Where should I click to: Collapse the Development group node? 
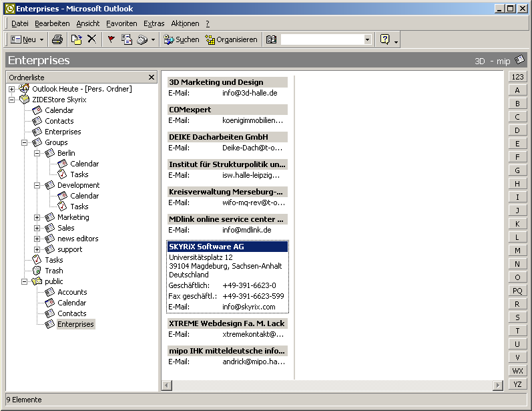pos(37,186)
